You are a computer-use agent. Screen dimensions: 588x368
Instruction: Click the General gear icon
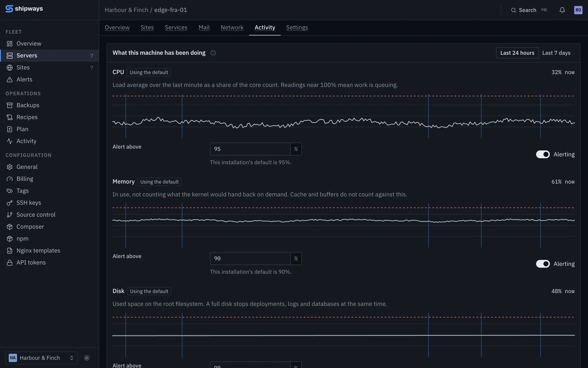point(10,167)
